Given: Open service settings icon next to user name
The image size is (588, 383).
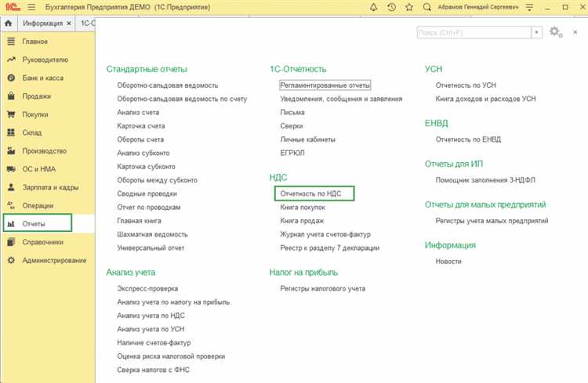Looking at the screenshot, I should [529, 7].
